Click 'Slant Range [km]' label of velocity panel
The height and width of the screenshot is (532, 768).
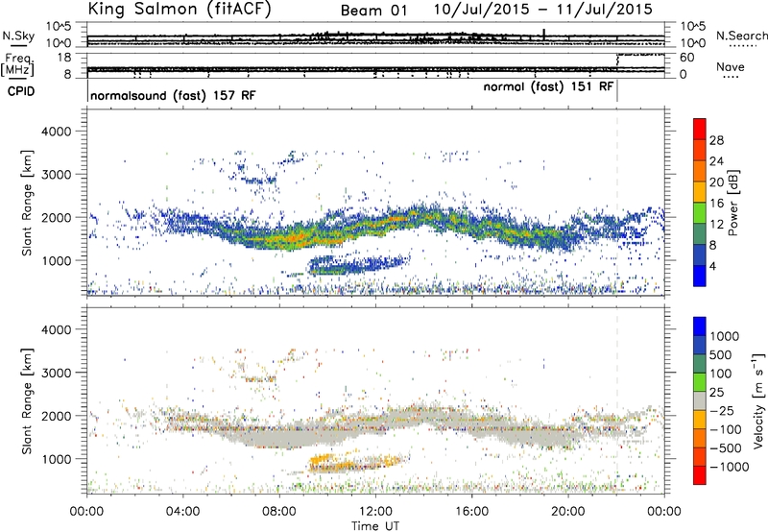(27, 401)
